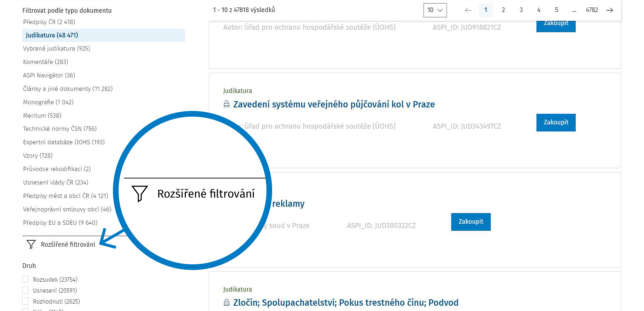Select Vybraná judikatura filter
This screenshot has height=311, width=644.
(x=57, y=48)
